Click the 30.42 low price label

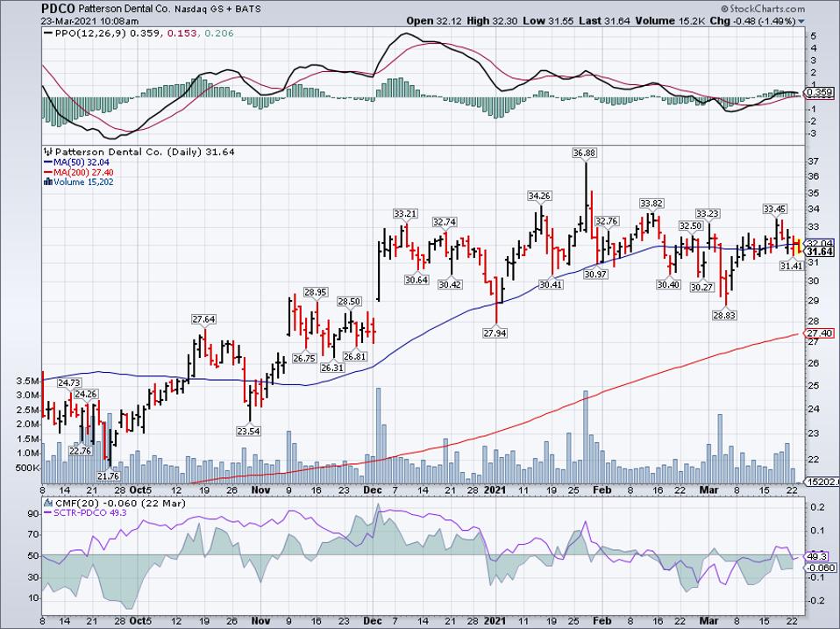click(x=450, y=284)
